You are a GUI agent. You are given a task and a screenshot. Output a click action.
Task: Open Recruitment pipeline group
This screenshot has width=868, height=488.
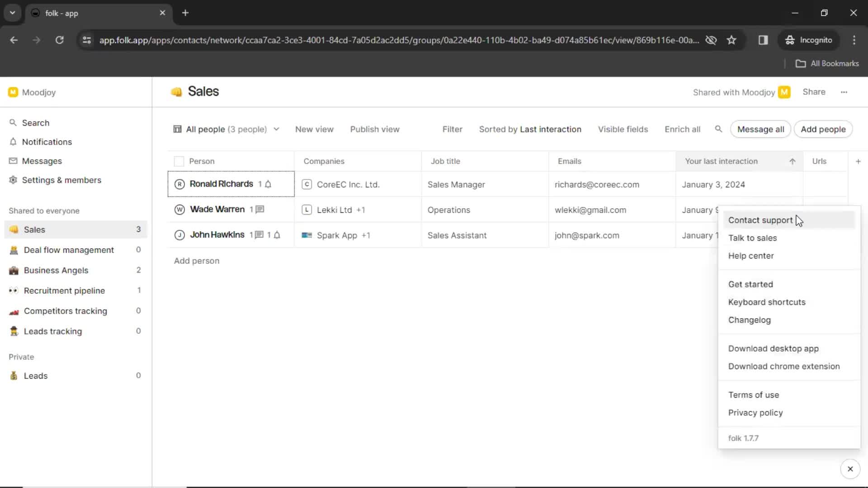[x=75, y=291]
